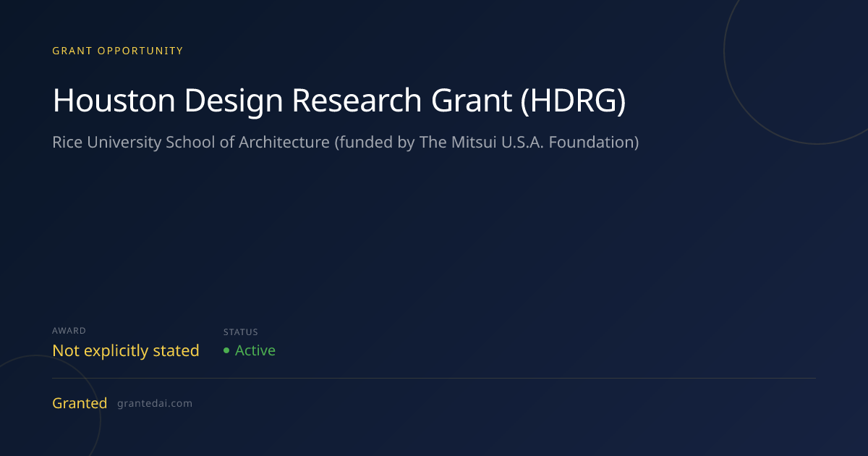Click the 'Not explicitly stated' award value
The image size is (868, 456).
click(x=126, y=350)
